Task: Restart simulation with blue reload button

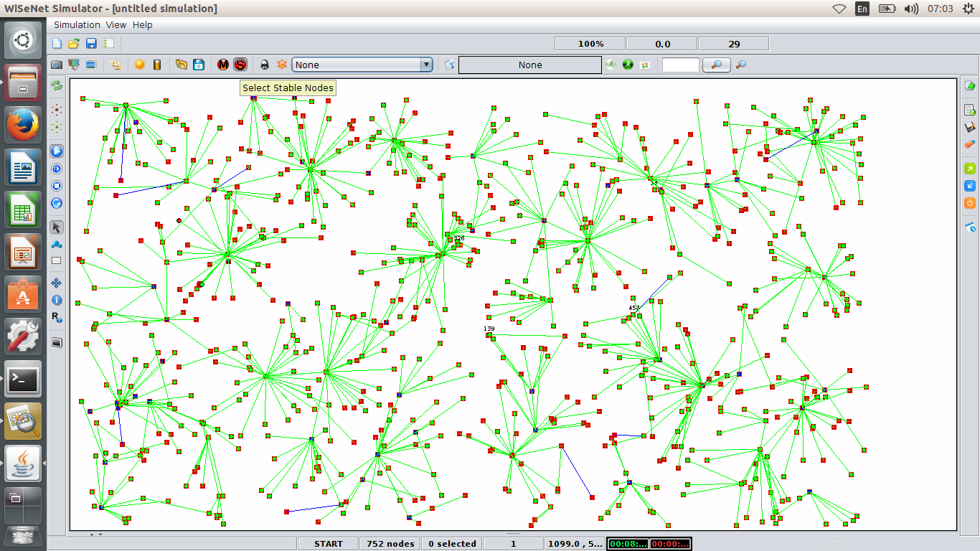Action: coord(57,203)
